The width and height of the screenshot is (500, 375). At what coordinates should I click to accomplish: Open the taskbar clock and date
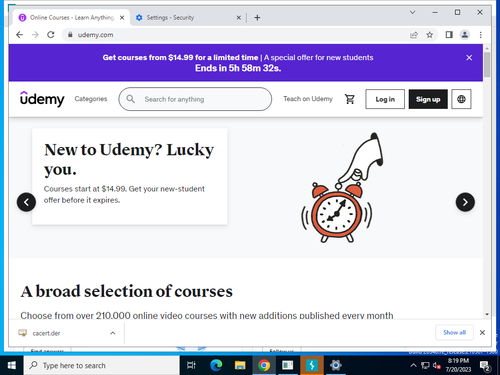(x=458, y=365)
